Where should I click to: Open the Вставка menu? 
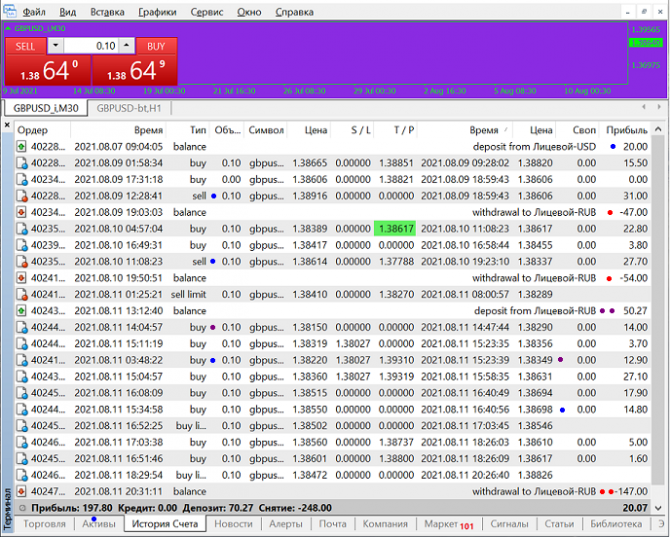pyautogui.click(x=107, y=12)
